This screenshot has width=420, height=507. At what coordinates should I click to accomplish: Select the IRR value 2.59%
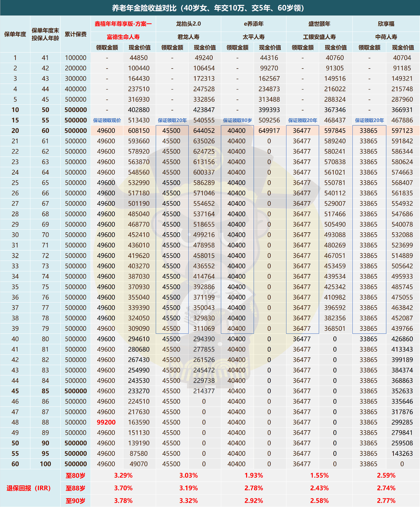point(386,475)
